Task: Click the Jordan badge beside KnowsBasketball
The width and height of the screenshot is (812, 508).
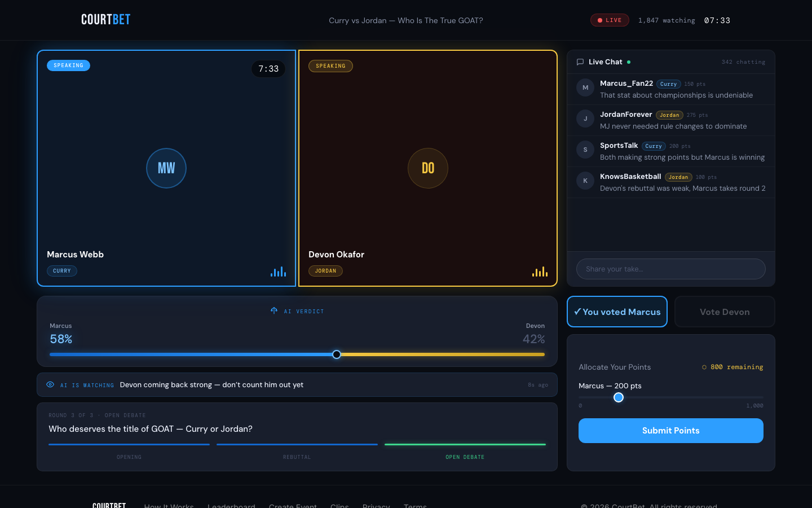Action: (x=678, y=177)
